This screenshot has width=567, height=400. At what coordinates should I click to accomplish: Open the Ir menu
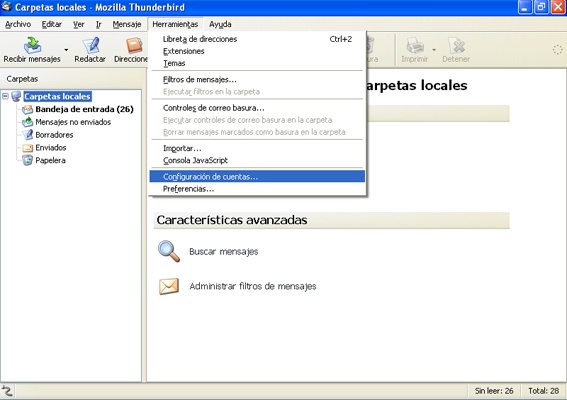pos(98,24)
